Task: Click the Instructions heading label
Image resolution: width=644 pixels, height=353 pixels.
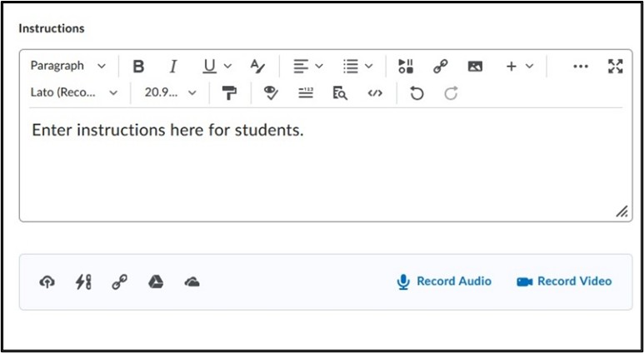Action: [x=52, y=28]
